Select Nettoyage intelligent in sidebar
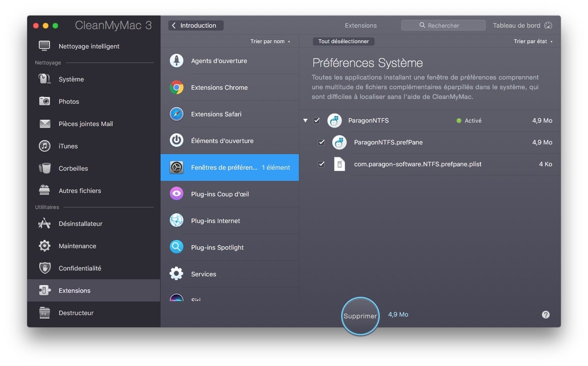Image resolution: width=588 pixels, height=366 pixels. pos(94,46)
